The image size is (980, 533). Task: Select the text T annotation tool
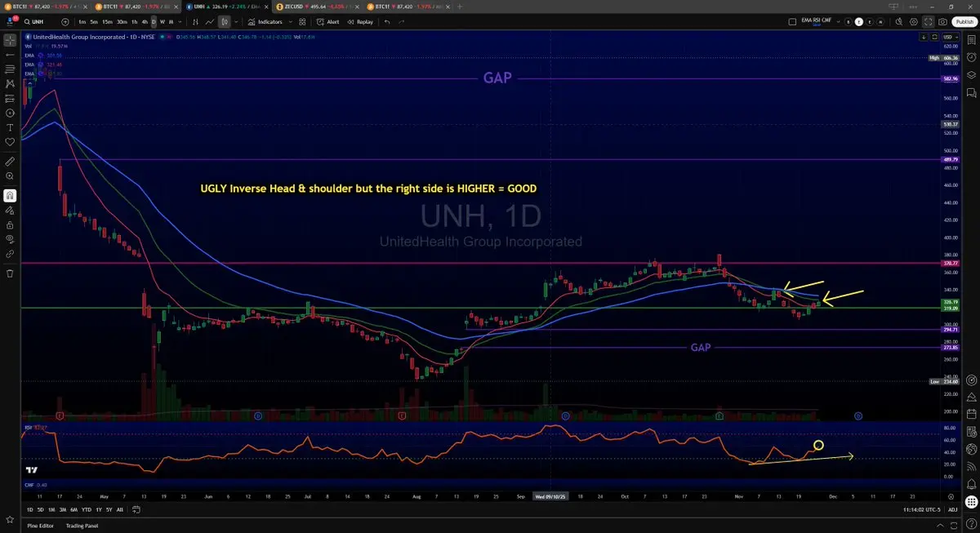(10, 127)
